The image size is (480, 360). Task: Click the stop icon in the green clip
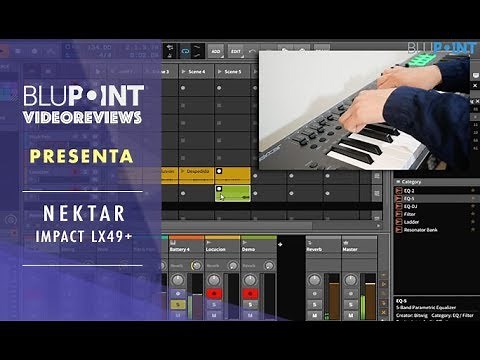[x=219, y=189]
